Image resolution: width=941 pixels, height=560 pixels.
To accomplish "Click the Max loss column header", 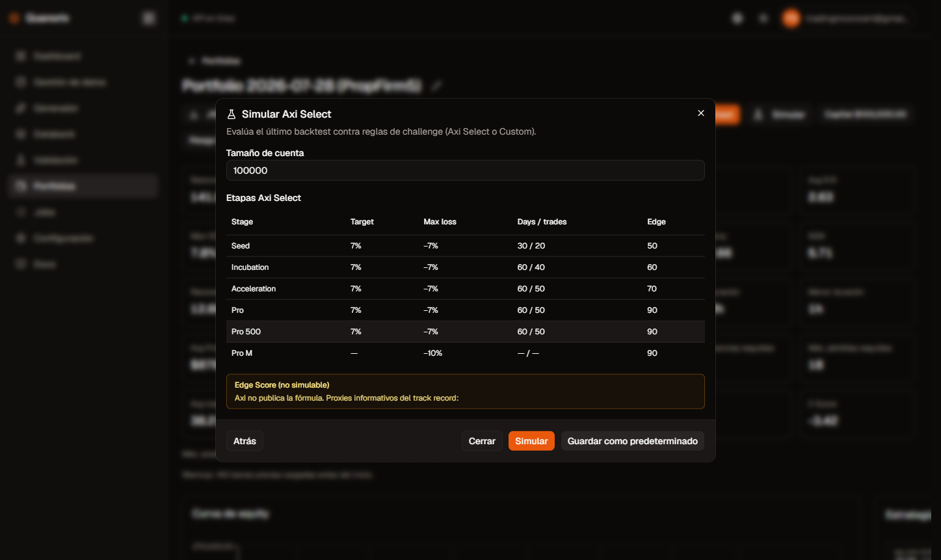I will coord(440,222).
